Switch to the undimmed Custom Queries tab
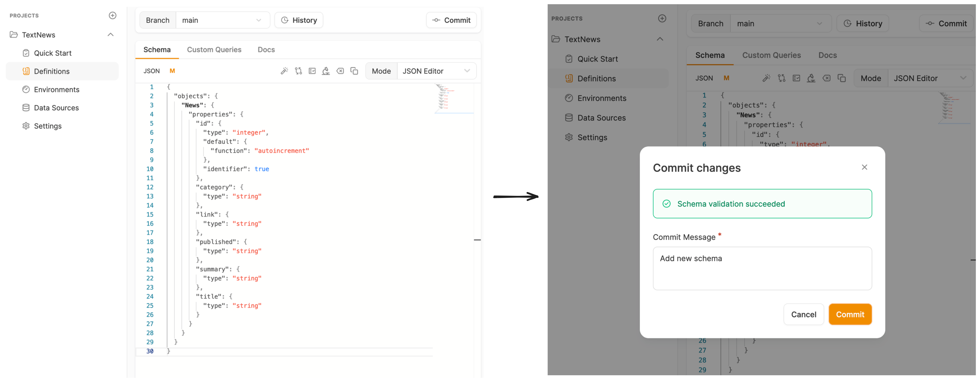Screen dimensions: 980x382 [214, 50]
